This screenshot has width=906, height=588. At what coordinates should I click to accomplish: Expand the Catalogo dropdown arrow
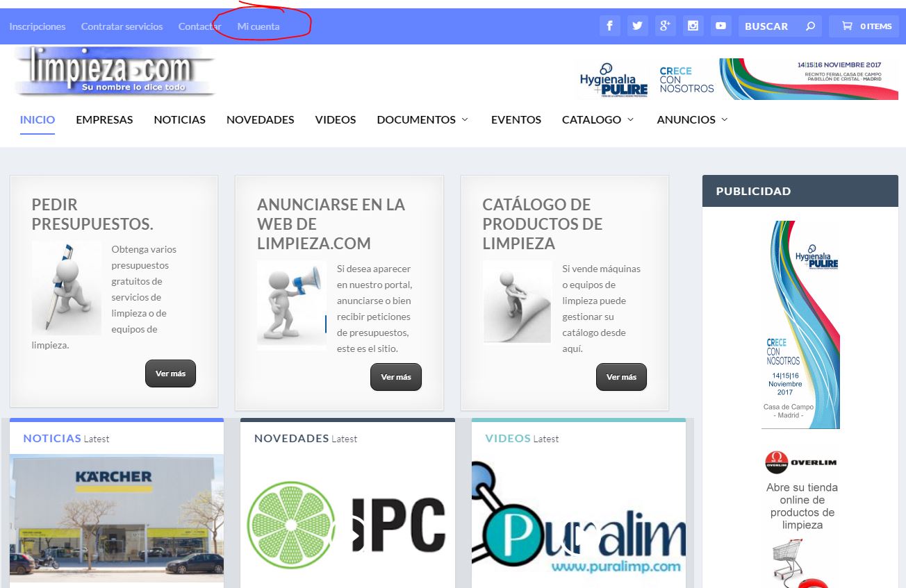coord(631,119)
